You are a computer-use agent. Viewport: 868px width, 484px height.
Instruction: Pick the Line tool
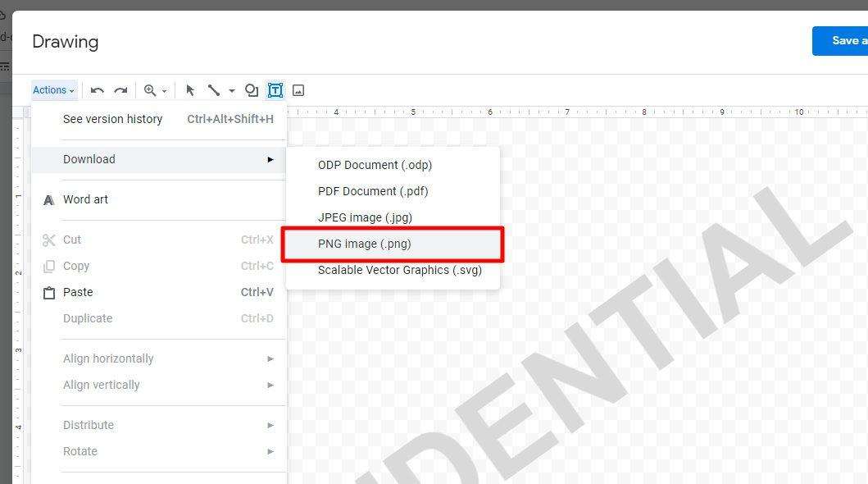214,89
